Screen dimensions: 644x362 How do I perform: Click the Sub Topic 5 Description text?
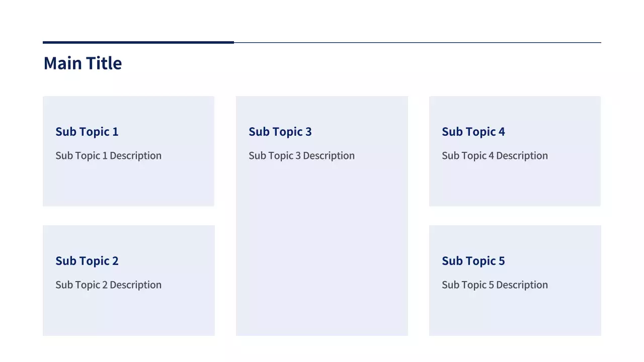click(495, 285)
